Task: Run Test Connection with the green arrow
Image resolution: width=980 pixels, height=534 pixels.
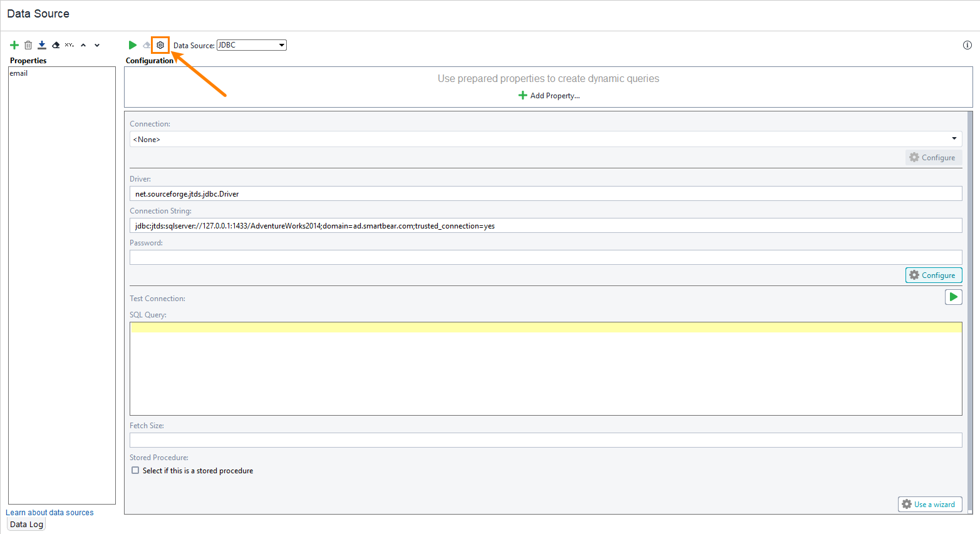Action: [x=953, y=296]
